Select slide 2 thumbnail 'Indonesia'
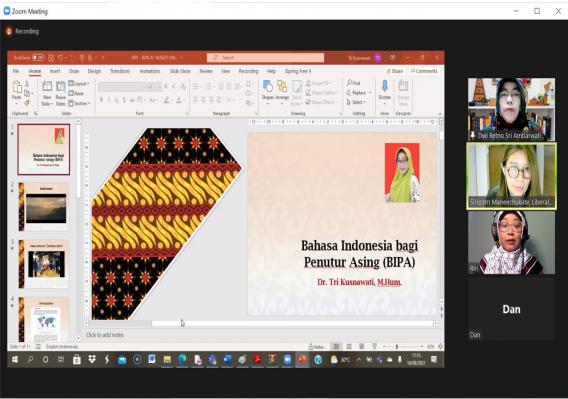 coord(43,207)
